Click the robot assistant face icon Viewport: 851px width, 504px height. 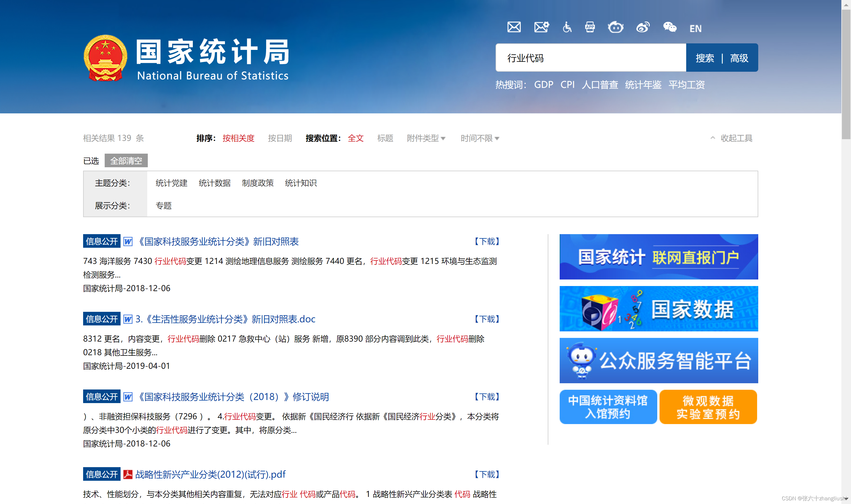616,27
